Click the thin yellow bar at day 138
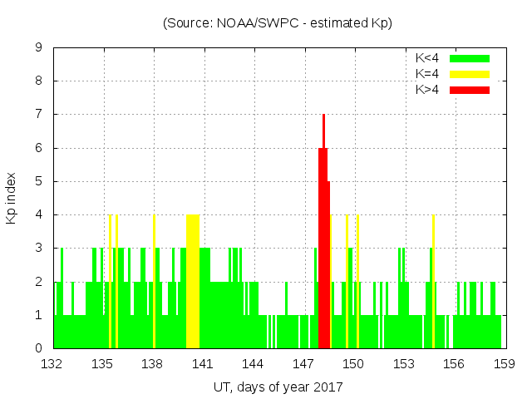Viewport: 532px width, 399px height. [154, 281]
